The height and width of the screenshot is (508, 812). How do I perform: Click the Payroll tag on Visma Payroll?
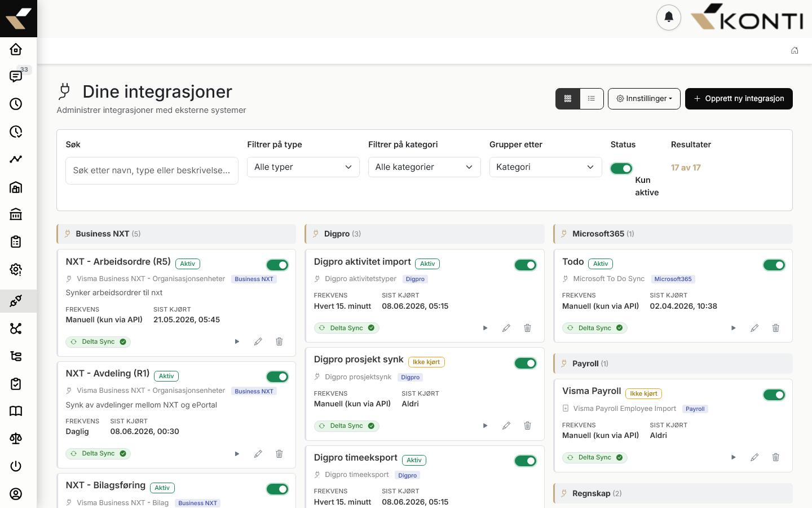pos(695,409)
